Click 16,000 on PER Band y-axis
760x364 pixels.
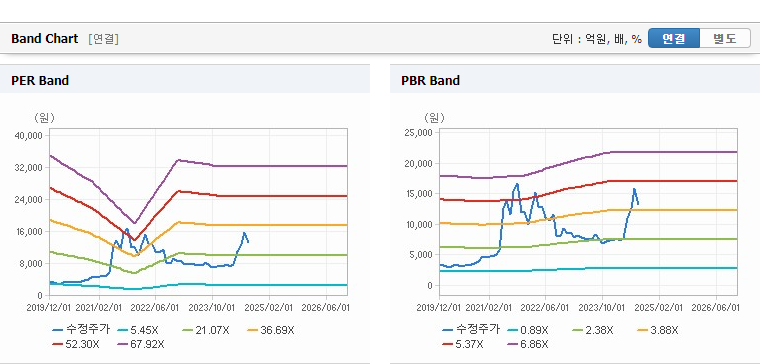pyautogui.click(x=30, y=231)
